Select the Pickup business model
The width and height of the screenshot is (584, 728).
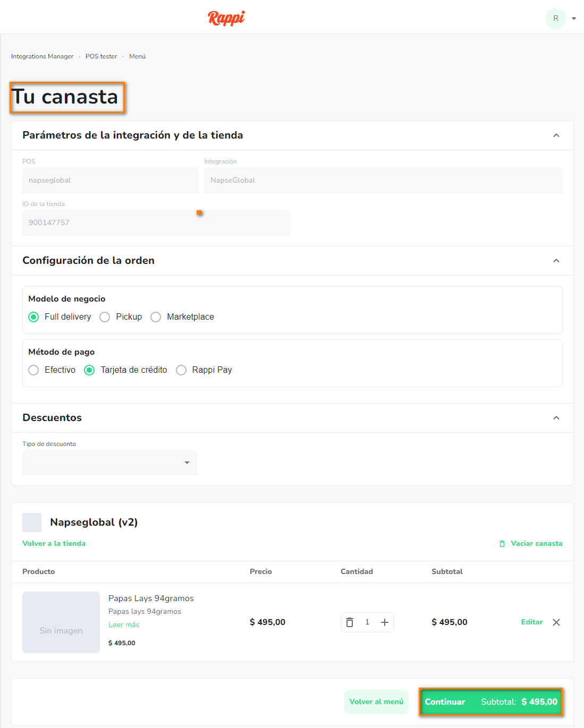tap(105, 317)
